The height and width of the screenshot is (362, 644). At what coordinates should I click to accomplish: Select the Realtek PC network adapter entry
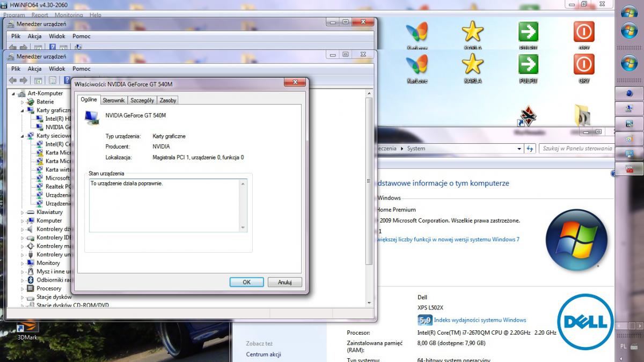pyautogui.click(x=58, y=187)
